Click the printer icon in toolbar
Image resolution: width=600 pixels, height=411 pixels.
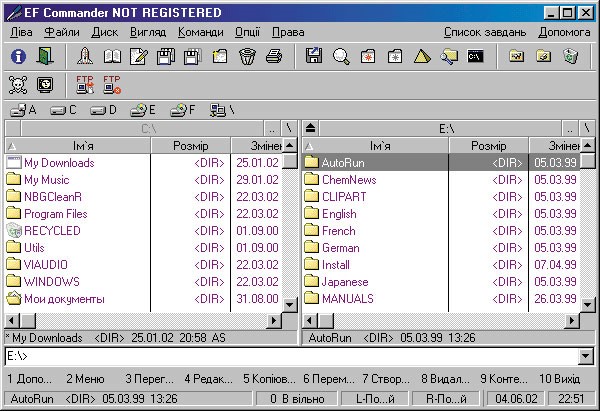point(274,57)
